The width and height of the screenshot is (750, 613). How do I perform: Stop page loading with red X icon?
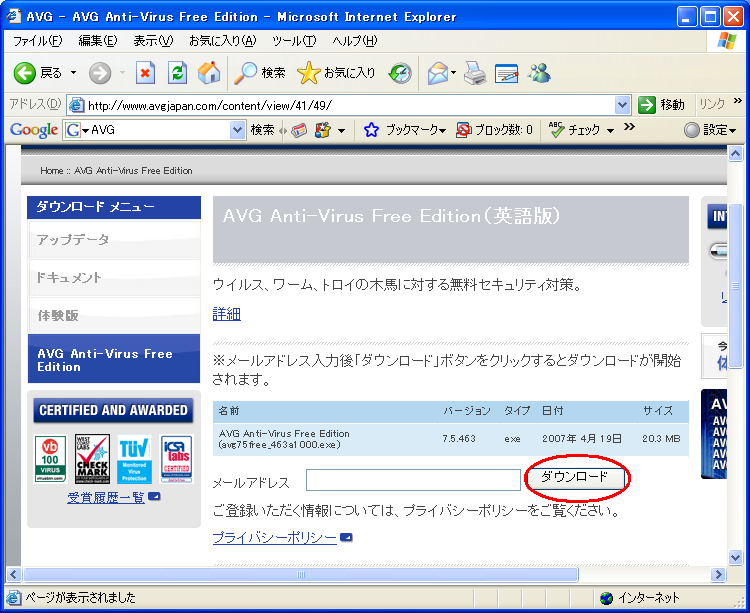pyautogui.click(x=145, y=73)
